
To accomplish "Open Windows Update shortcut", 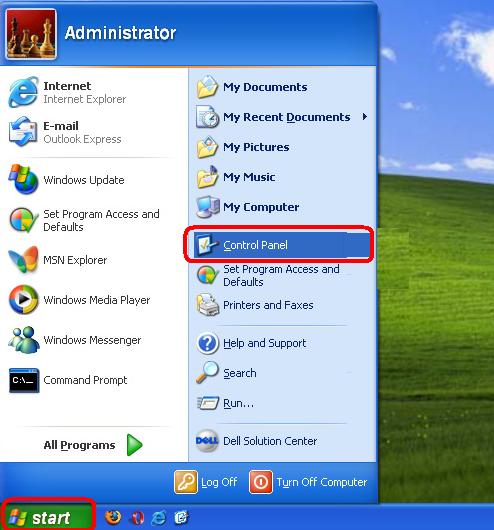I will pos(67,179).
